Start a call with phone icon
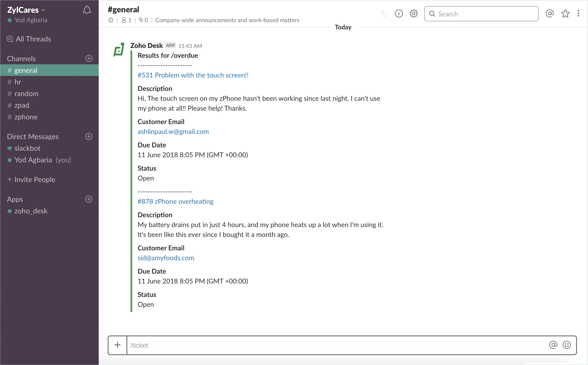 coord(384,13)
